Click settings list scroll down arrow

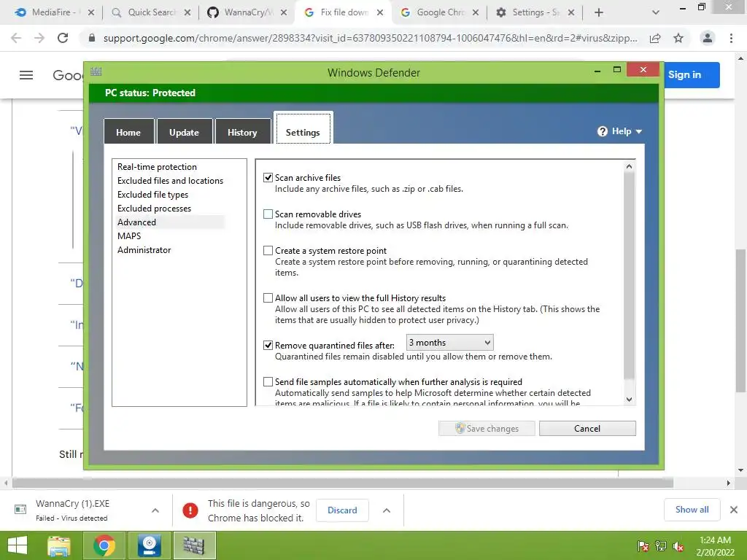click(630, 400)
